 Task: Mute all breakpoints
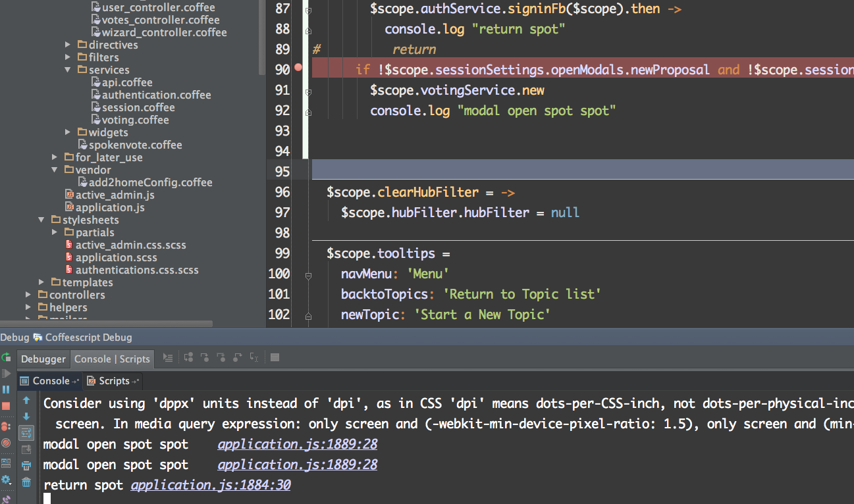tap(6, 442)
